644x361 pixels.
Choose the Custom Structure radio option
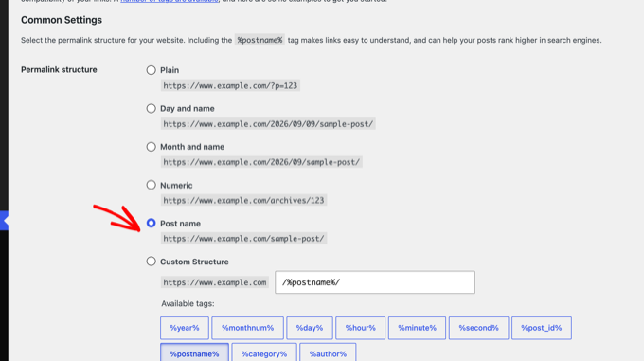click(152, 262)
